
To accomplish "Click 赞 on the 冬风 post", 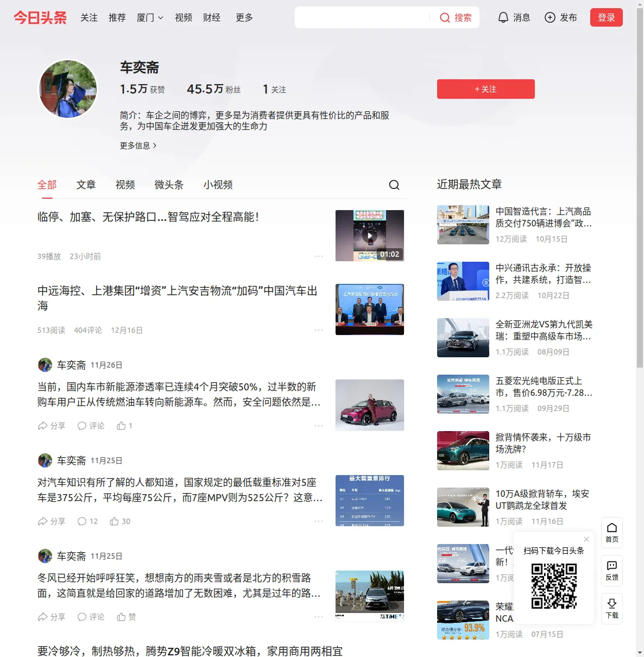I will point(127,617).
